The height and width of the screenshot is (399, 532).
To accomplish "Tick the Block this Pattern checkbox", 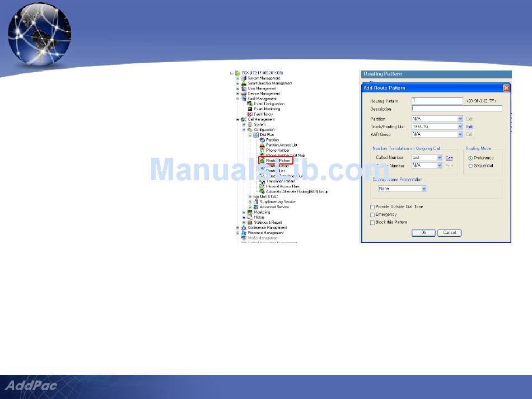I will (x=372, y=223).
